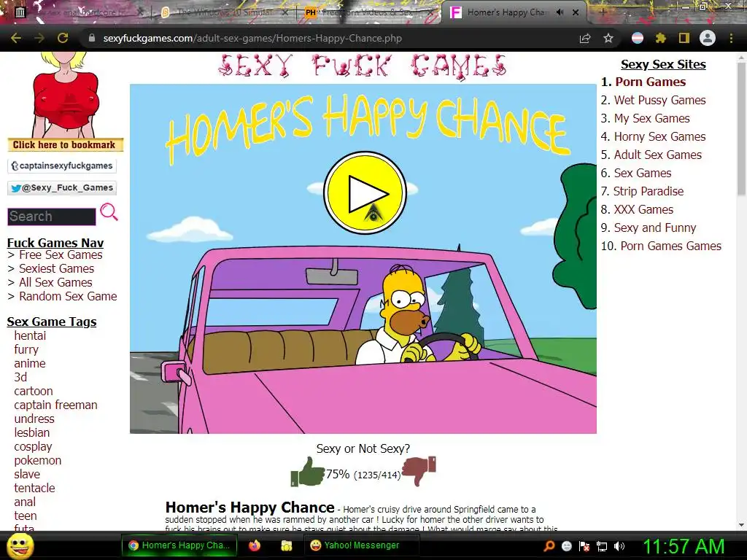Open the @Sexy_Fuck_Games Twitter button
747x560 pixels.
coord(62,187)
